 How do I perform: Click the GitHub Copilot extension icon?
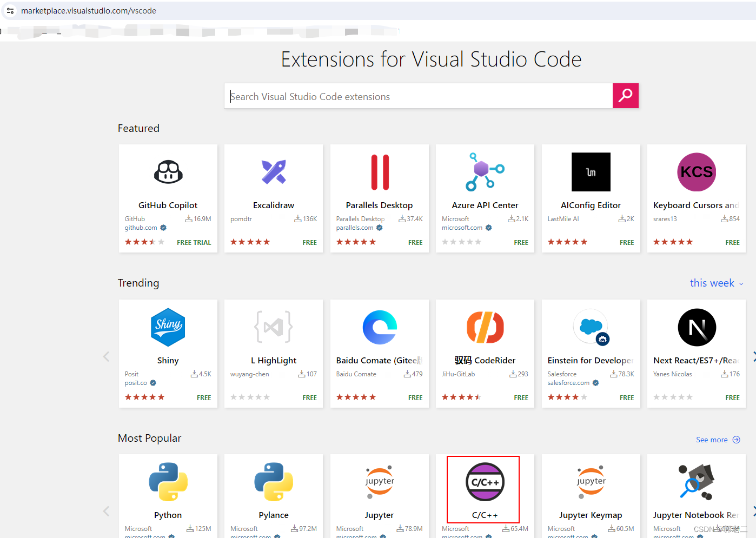[168, 172]
